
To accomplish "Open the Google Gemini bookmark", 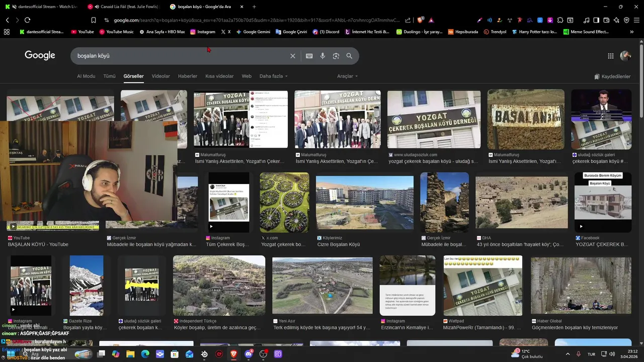I will pos(253,32).
